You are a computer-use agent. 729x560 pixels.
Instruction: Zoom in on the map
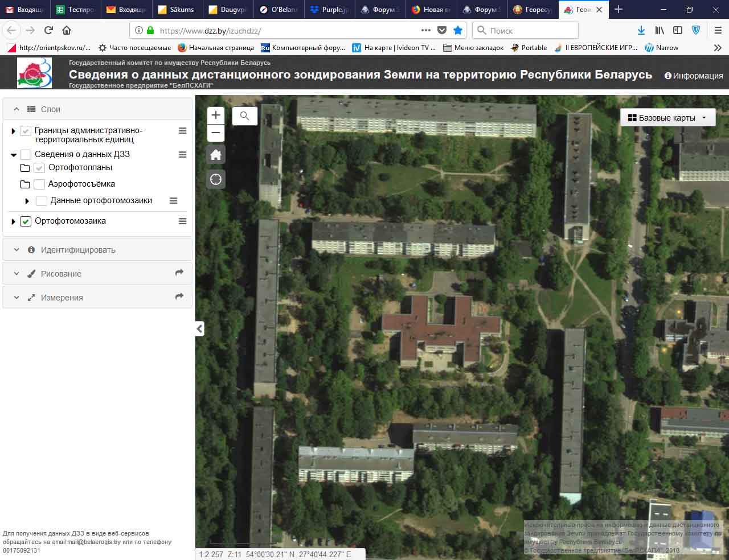click(216, 116)
